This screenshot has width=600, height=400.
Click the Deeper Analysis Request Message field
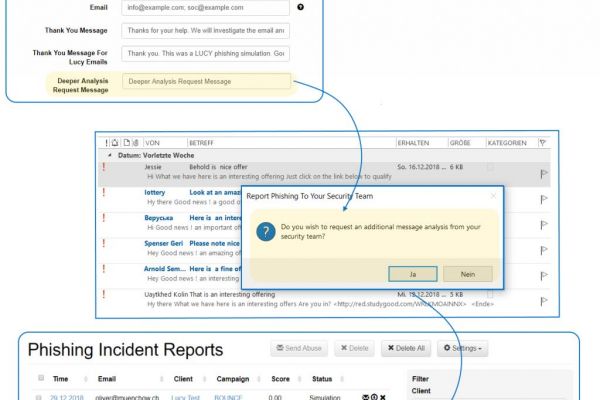point(205,82)
